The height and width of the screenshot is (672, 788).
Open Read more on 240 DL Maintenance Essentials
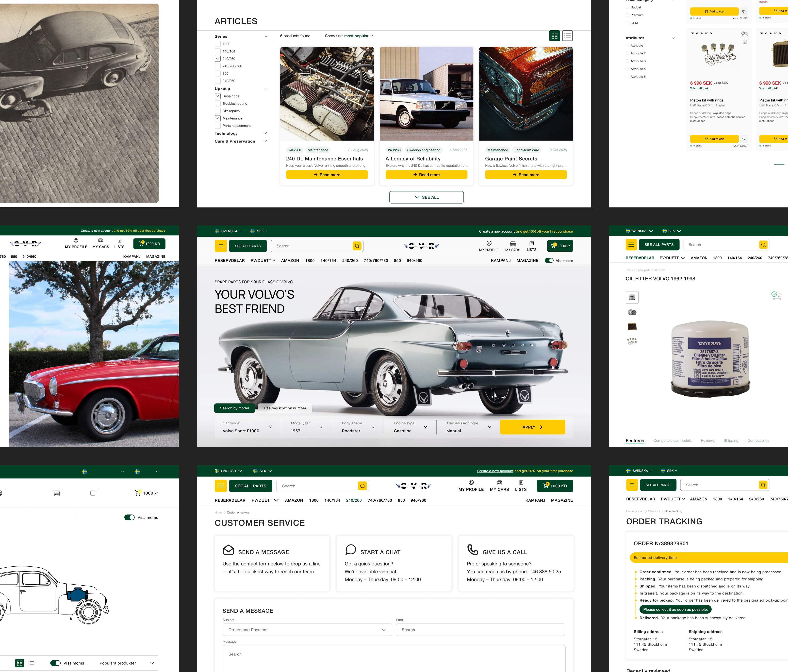coord(327,175)
